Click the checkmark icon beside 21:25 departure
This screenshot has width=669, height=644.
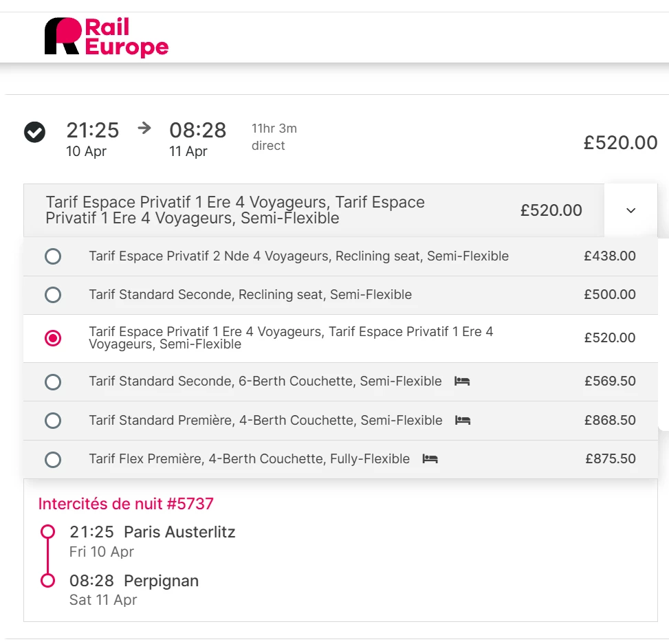35,132
